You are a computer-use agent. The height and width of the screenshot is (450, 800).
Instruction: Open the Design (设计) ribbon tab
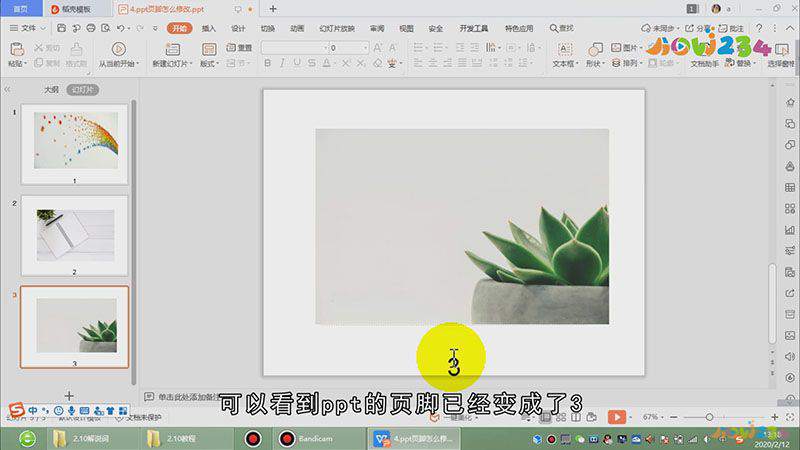[238, 28]
